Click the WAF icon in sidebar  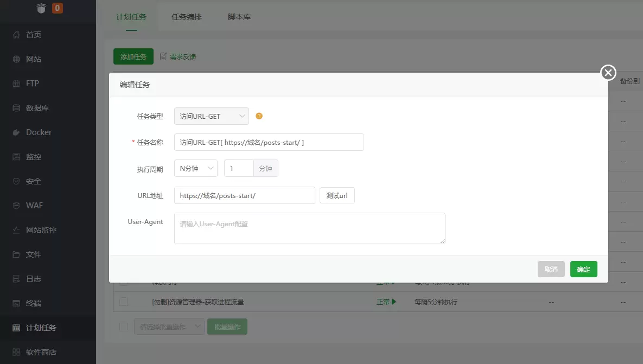tap(16, 206)
